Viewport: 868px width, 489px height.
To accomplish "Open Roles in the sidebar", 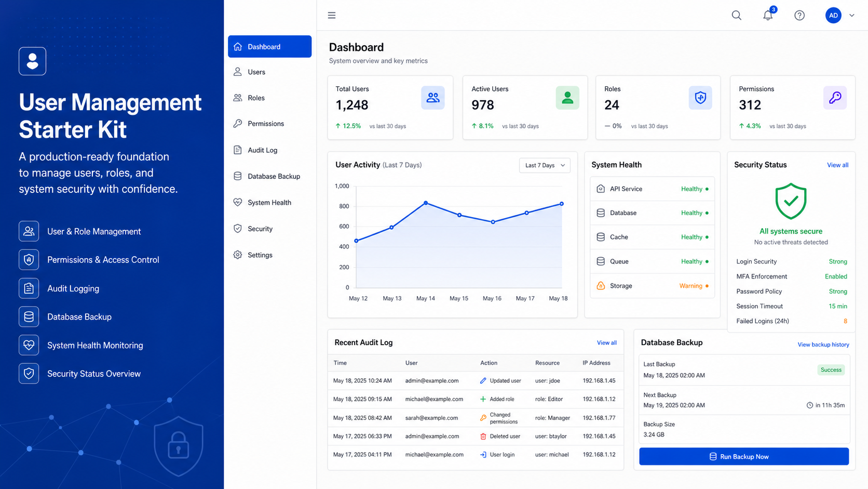I will coord(269,98).
